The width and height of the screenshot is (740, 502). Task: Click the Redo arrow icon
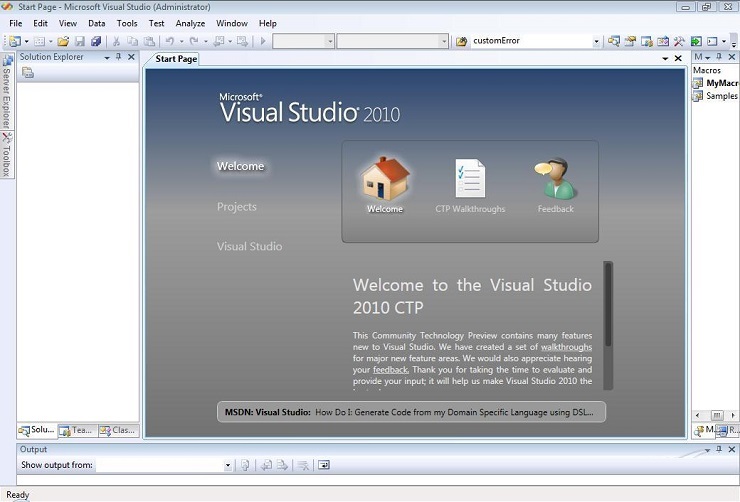click(x=194, y=42)
